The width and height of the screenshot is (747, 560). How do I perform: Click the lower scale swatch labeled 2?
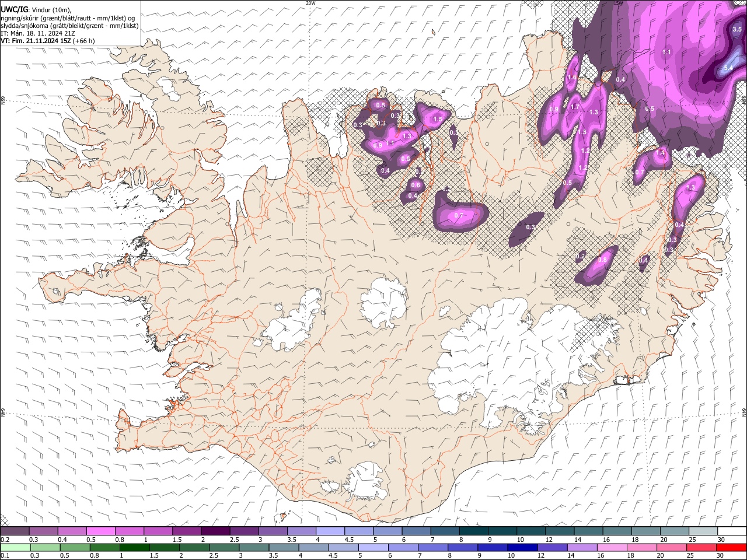point(194,547)
